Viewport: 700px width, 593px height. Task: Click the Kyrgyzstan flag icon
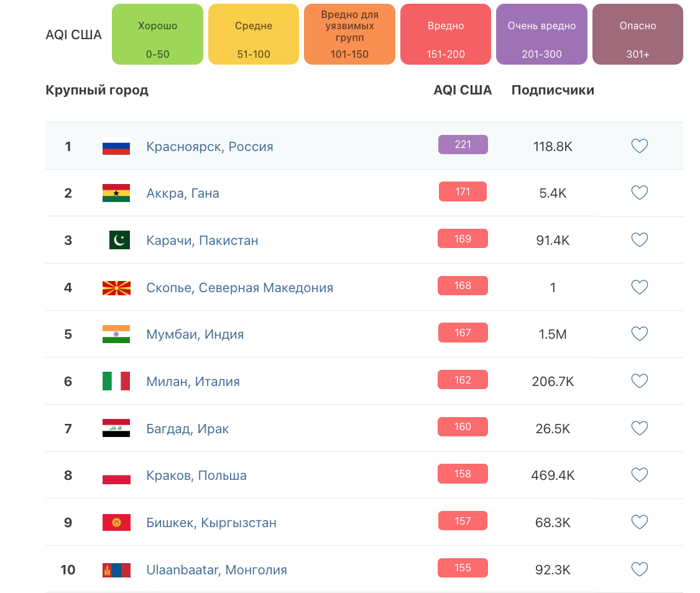point(116,522)
